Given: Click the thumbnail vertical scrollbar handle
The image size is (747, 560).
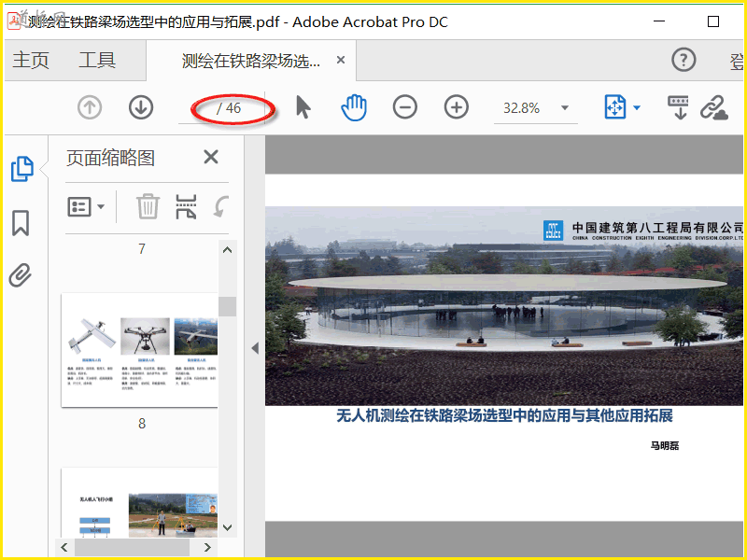Looking at the screenshot, I should coord(227,306).
